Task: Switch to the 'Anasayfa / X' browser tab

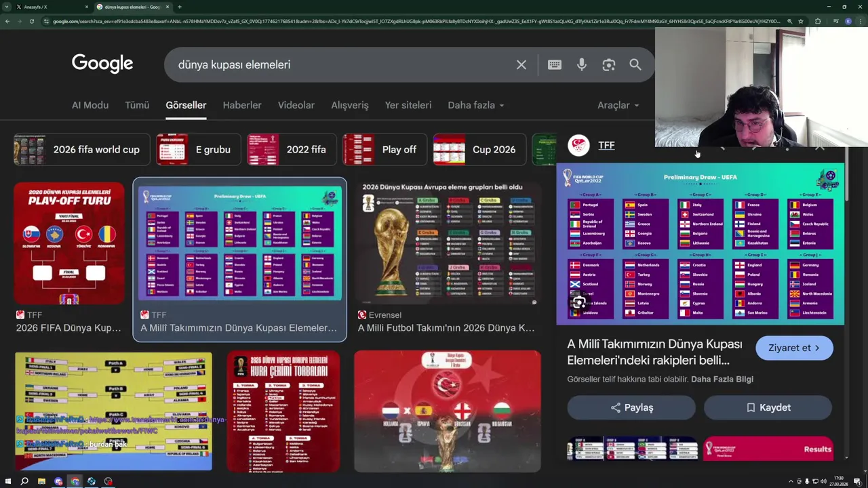Action: click(51, 7)
